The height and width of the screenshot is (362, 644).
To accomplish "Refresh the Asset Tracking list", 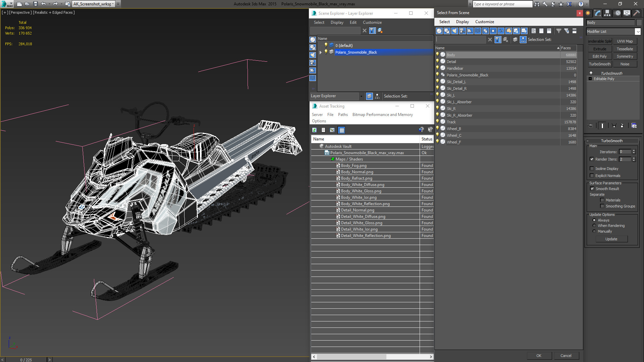I will point(314,130).
